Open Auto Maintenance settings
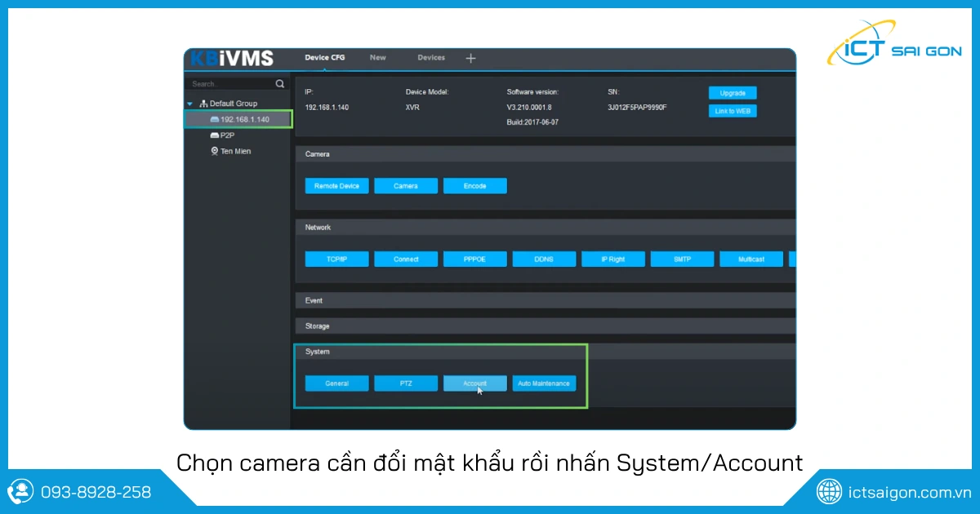980x514 pixels. click(x=544, y=383)
